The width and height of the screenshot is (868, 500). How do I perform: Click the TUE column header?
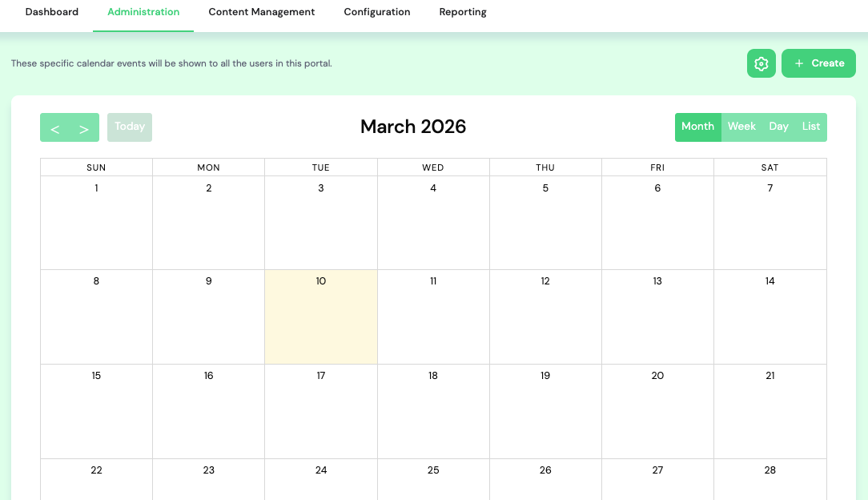pos(321,167)
